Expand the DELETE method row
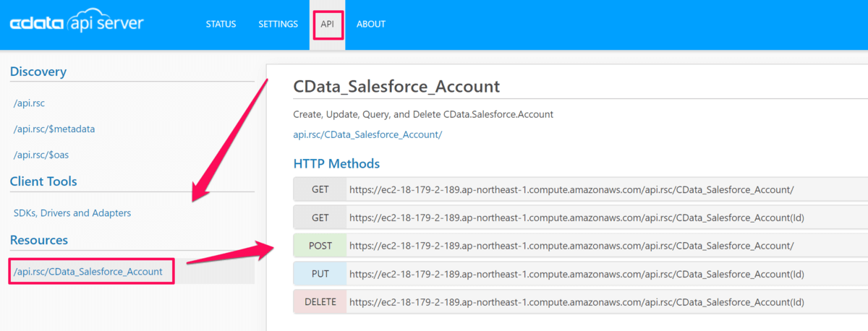This screenshot has width=868, height=331. click(x=320, y=302)
